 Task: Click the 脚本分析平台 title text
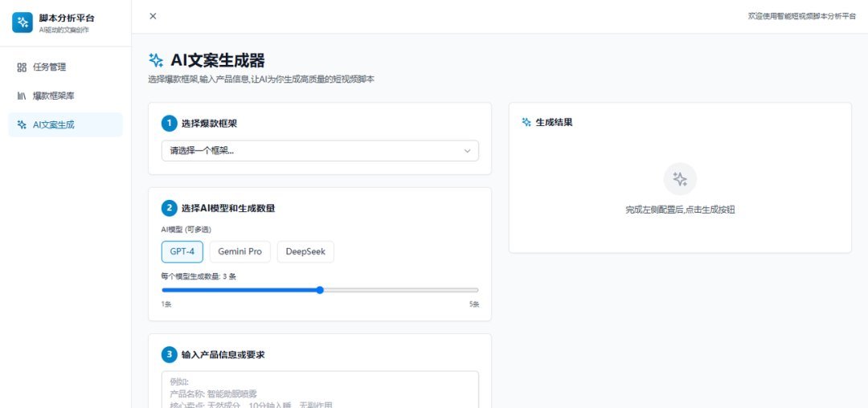67,18
